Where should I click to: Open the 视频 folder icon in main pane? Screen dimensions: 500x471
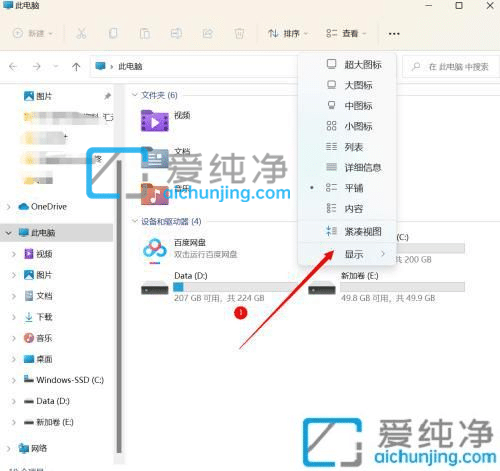pyautogui.click(x=154, y=121)
